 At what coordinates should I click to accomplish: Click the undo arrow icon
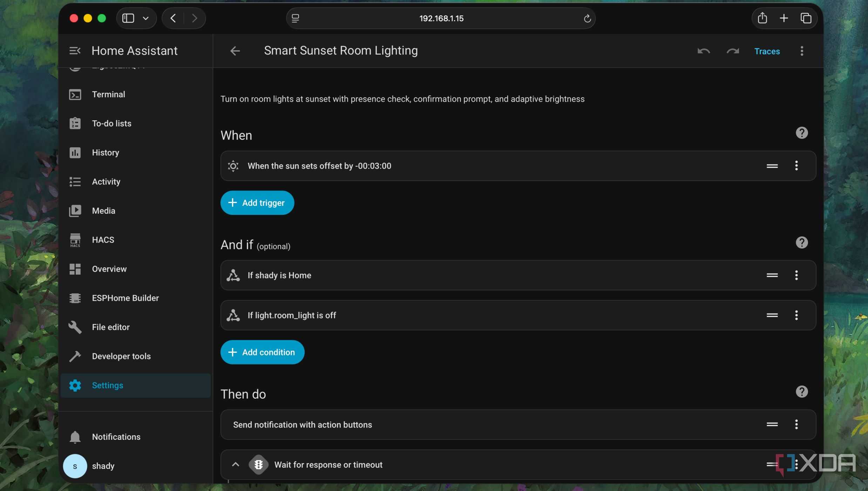click(704, 51)
